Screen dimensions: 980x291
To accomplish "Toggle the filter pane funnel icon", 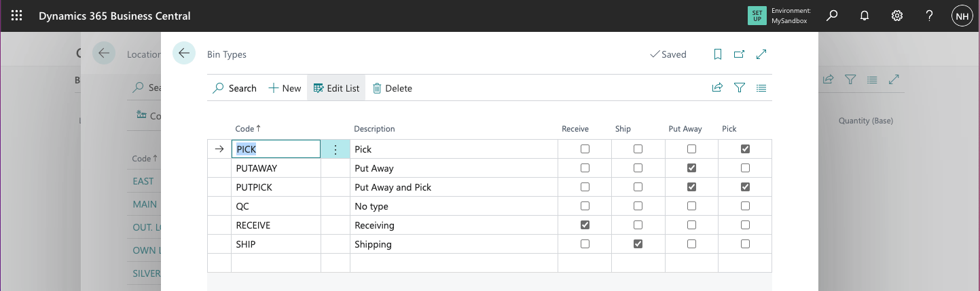I will point(740,88).
